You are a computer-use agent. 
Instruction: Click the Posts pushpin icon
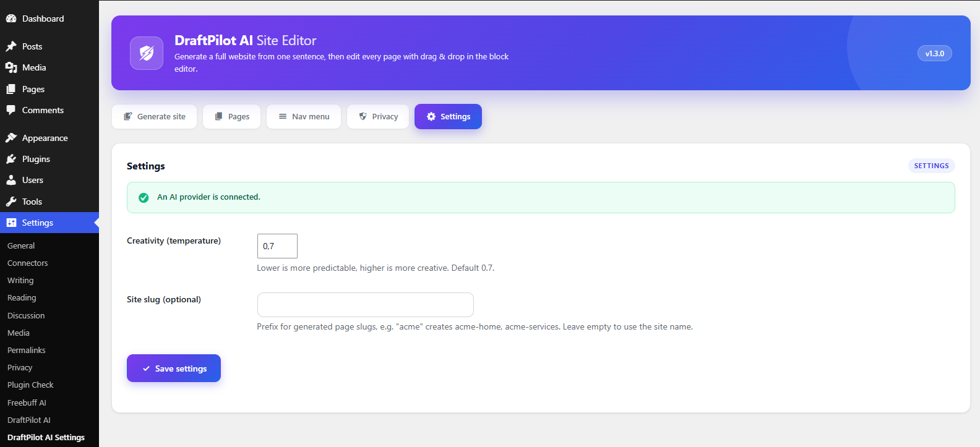click(x=11, y=46)
